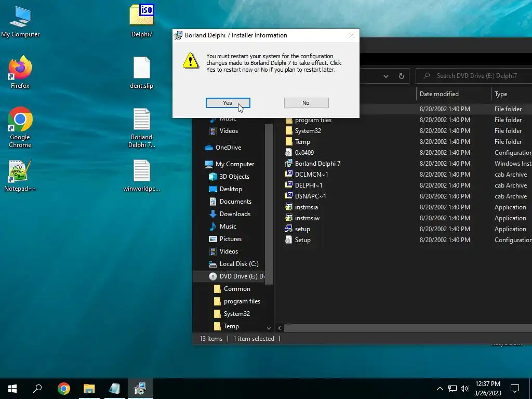Select winworldpc file on desktop

141,176
